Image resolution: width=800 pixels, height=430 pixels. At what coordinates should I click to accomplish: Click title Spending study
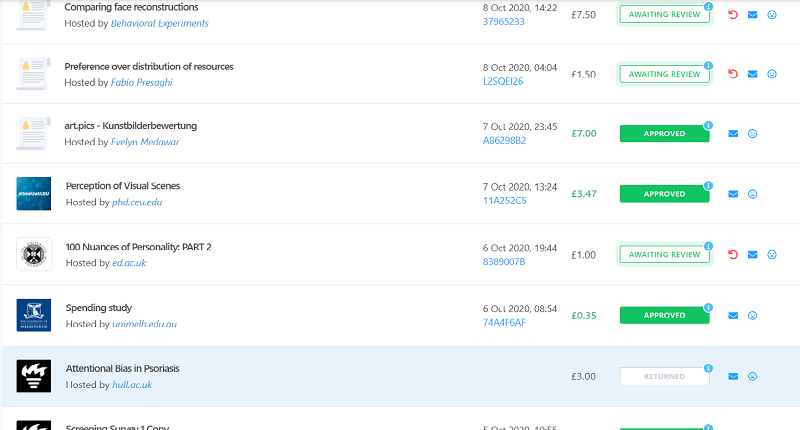[99, 308]
